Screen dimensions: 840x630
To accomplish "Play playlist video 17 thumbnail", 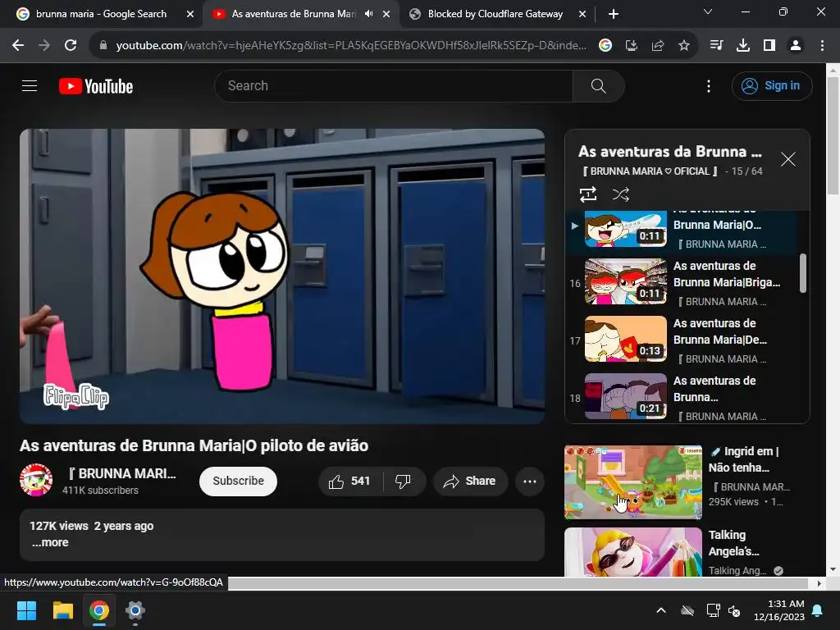I will tap(626, 339).
